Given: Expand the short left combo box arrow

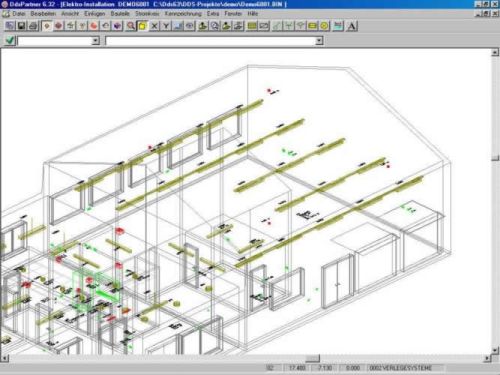Looking at the screenshot, I should pos(96,41).
